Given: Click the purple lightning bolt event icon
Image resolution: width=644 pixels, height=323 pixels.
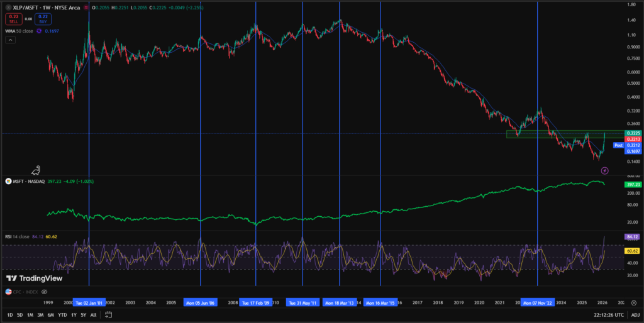Looking at the screenshot, I should pos(604,170).
